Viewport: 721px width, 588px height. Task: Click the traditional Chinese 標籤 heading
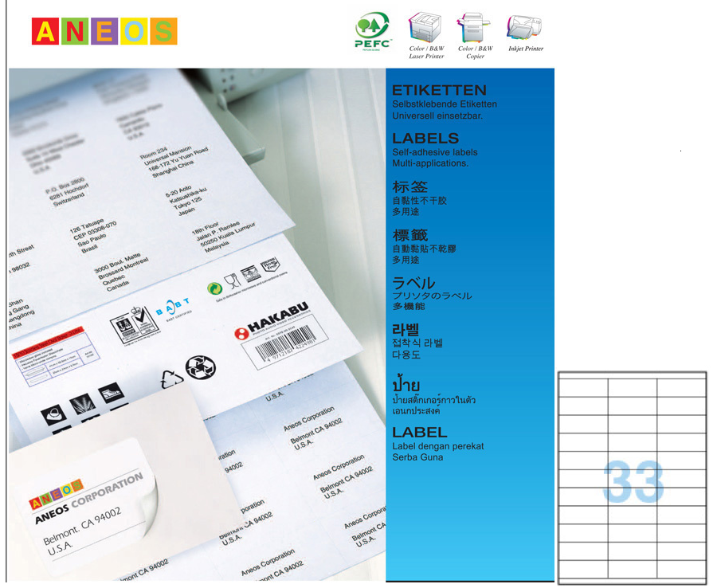409,235
